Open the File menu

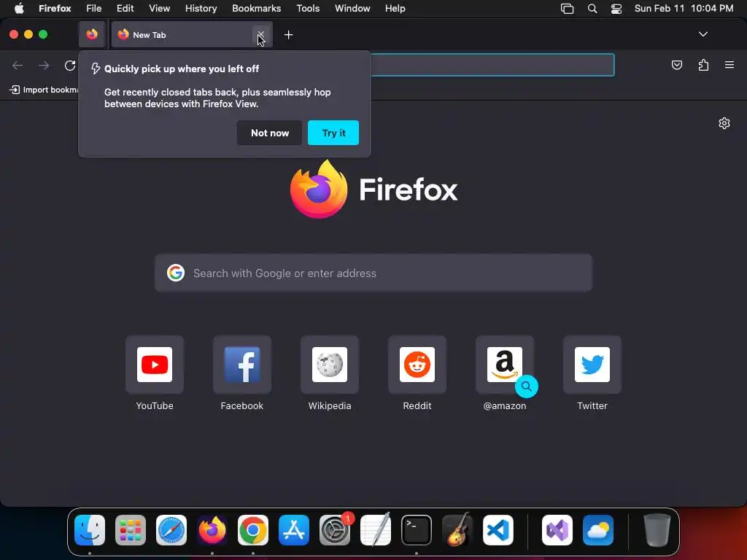pos(94,9)
